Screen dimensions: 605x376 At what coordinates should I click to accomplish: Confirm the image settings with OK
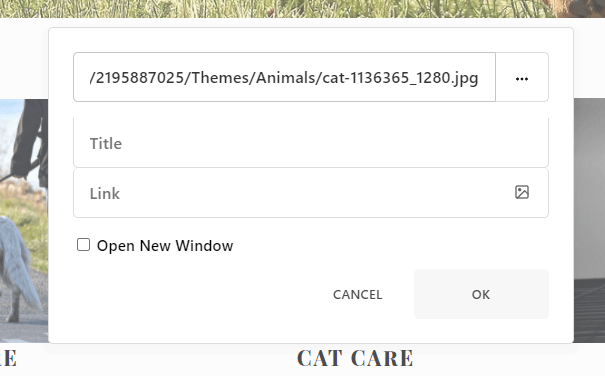coord(481,294)
